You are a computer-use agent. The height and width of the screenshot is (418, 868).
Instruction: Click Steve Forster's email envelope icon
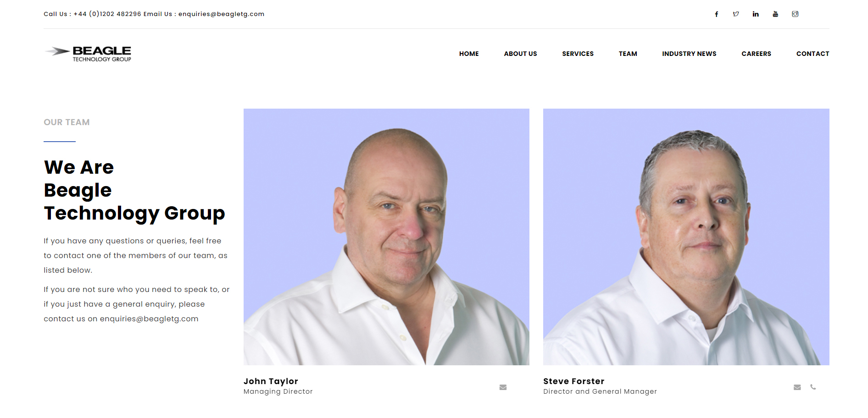(797, 387)
